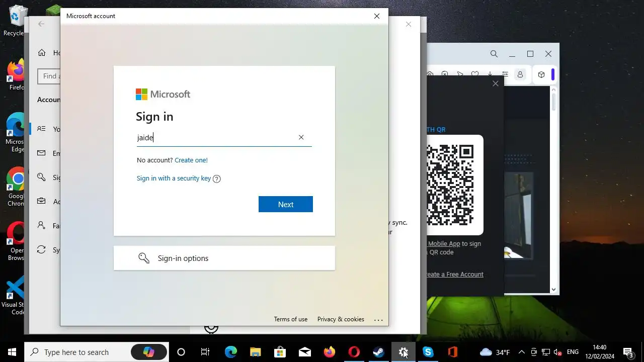Screen dimensions: 644x362
Task: Open Task View on the taskbar
Action: (205, 352)
